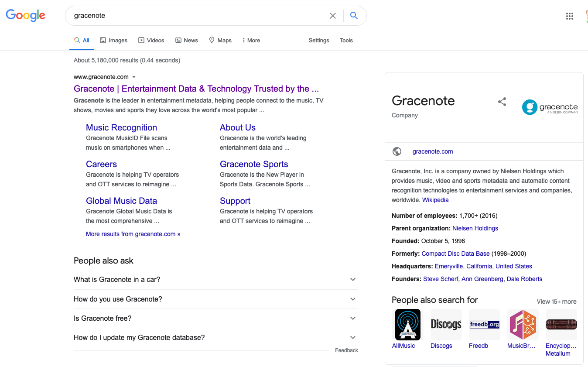Click the globe icon beside gracenote.com
588x367 pixels.
[397, 151]
